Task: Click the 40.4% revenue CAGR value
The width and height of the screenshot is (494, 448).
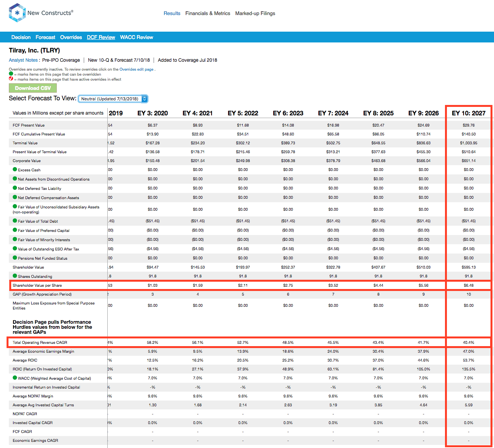Action: click(x=469, y=342)
